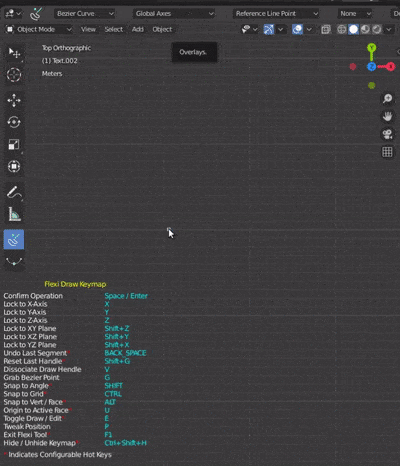This screenshot has width=400, height=466.
Task: Select the Flexi Draw Bezier tool
Action: 14,239
